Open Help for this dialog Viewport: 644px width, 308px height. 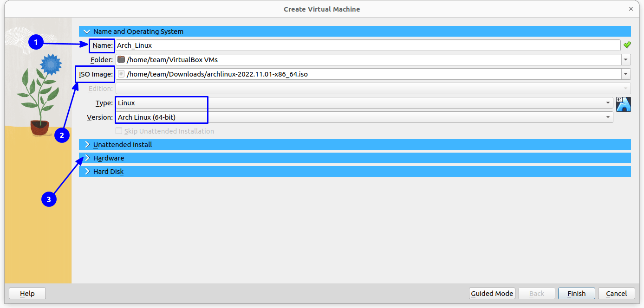tap(27, 293)
